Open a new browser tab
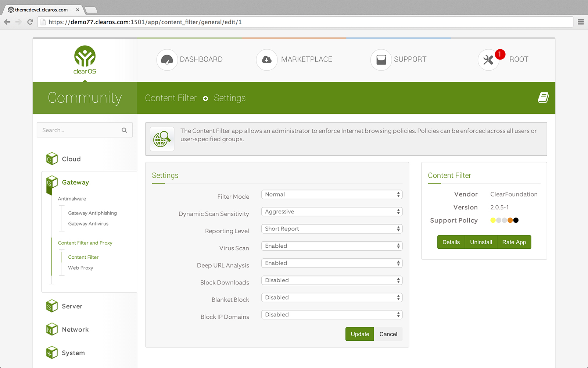Viewport: 588px width, 368px height. [91, 10]
